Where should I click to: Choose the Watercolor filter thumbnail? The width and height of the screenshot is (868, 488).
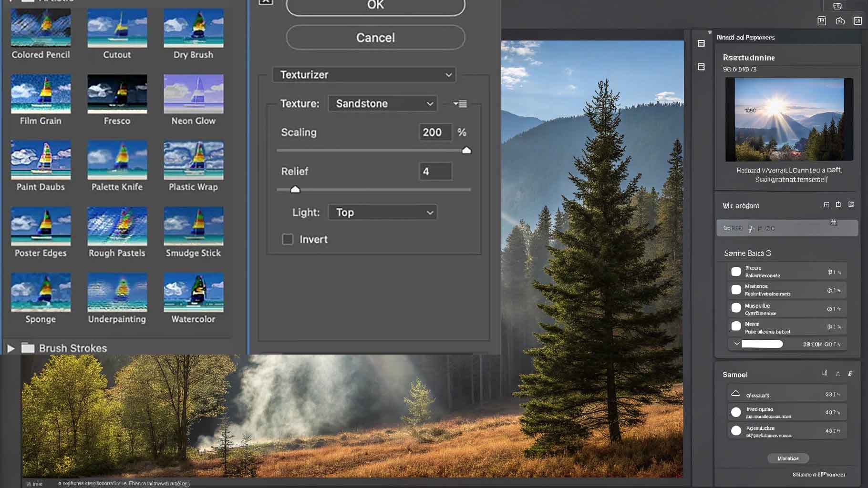click(x=193, y=292)
